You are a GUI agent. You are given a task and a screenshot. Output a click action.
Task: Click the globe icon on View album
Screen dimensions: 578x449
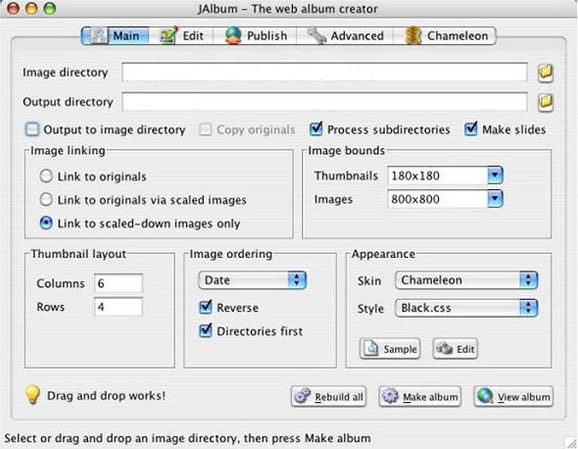point(485,396)
